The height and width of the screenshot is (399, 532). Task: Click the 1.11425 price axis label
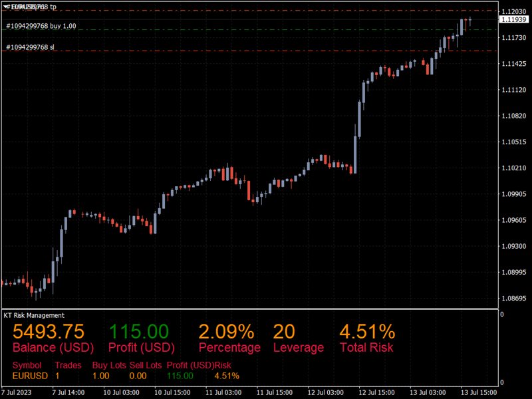514,63
